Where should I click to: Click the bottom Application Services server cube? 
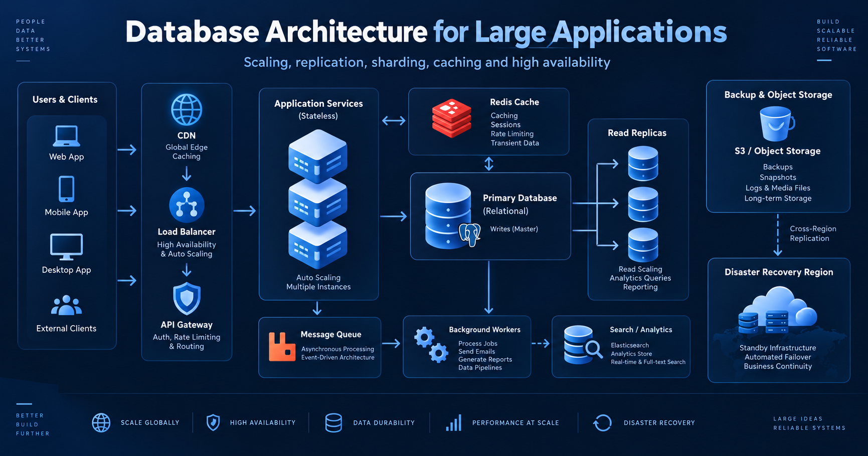coord(317,246)
